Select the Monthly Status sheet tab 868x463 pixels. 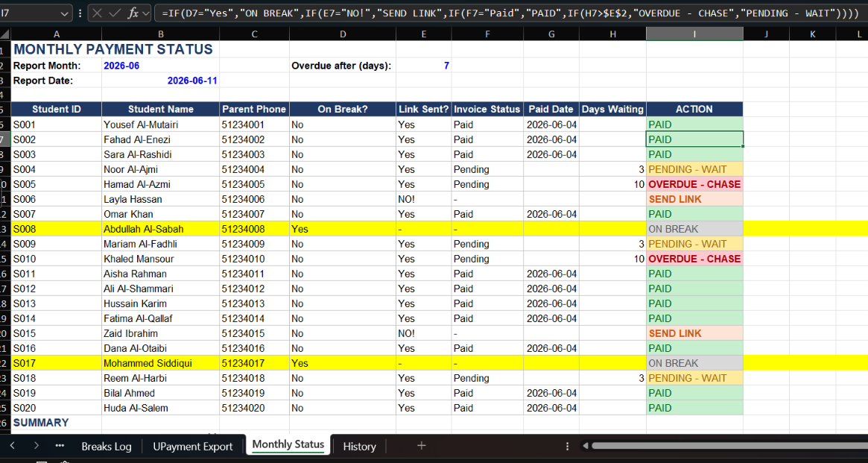[288, 444]
